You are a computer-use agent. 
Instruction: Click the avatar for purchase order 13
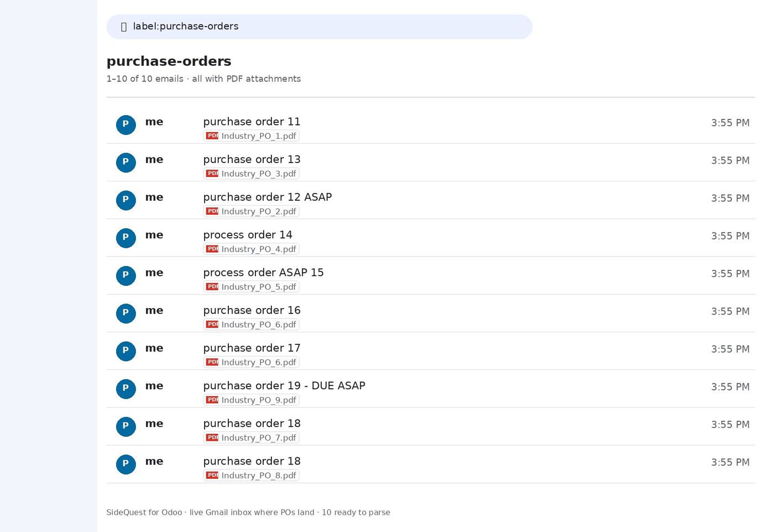126,163
